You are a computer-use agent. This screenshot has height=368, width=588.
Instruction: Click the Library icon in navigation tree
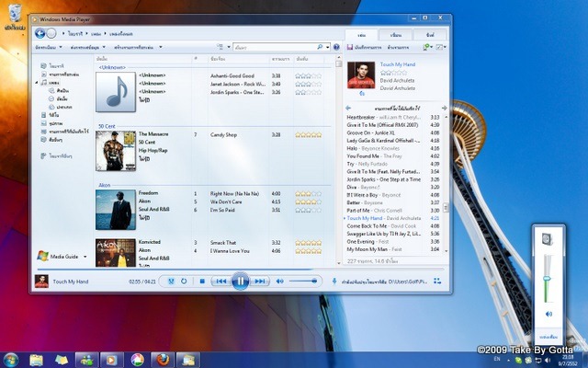pyautogui.click(x=43, y=65)
